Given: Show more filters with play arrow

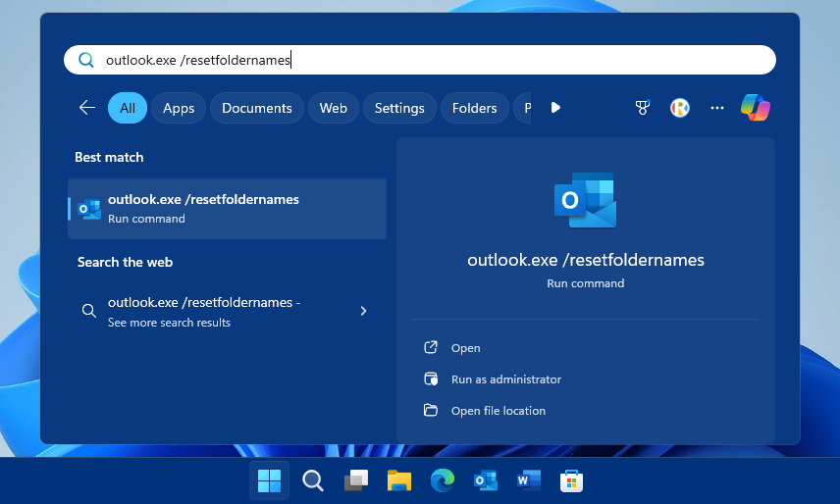Looking at the screenshot, I should coord(555,108).
